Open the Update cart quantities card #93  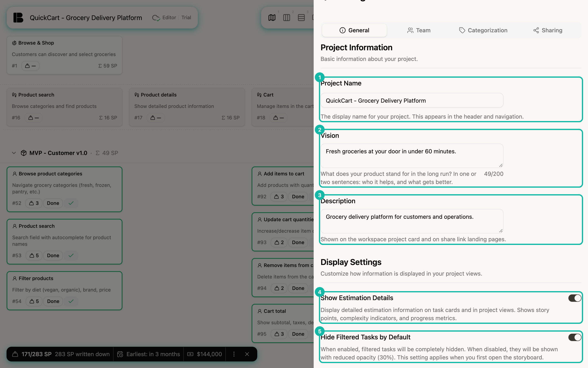[x=283, y=232]
